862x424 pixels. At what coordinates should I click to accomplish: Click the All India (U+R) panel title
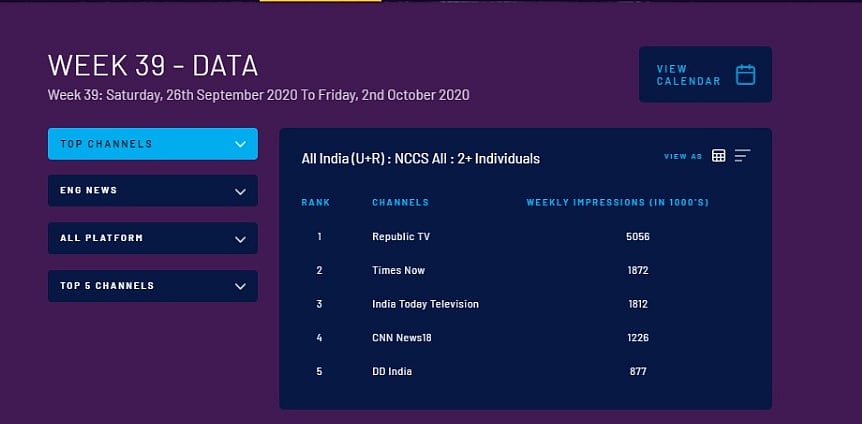[x=420, y=158]
